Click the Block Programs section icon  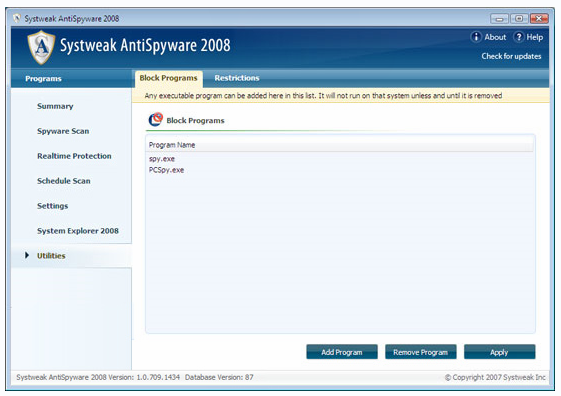coord(156,120)
